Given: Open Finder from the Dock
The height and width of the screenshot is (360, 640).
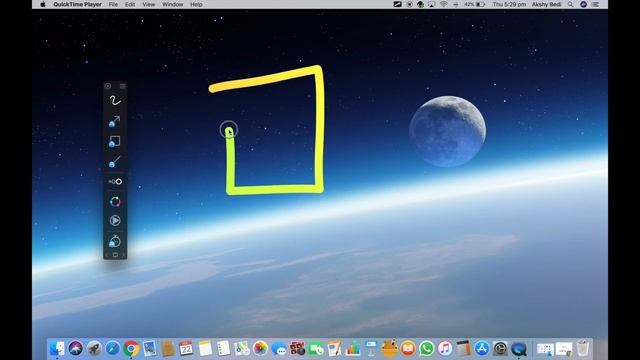Looking at the screenshot, I should click(57, 349).
